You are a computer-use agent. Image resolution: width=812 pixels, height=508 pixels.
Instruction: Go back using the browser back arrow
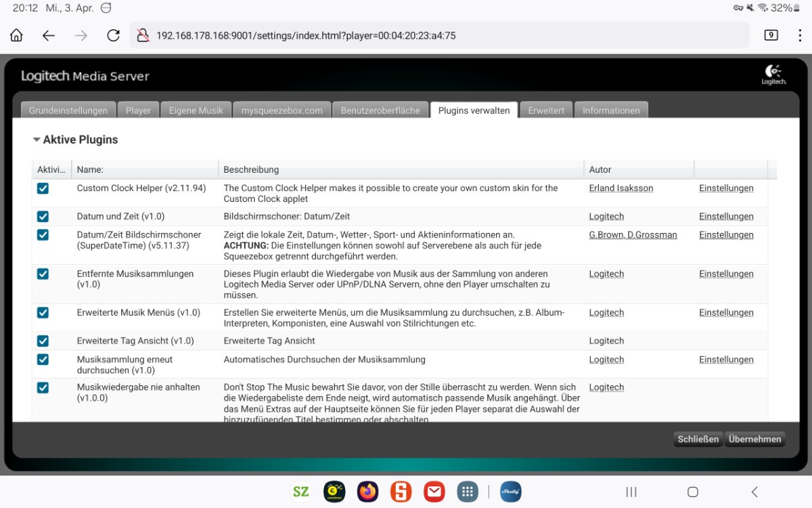(49, 35)
